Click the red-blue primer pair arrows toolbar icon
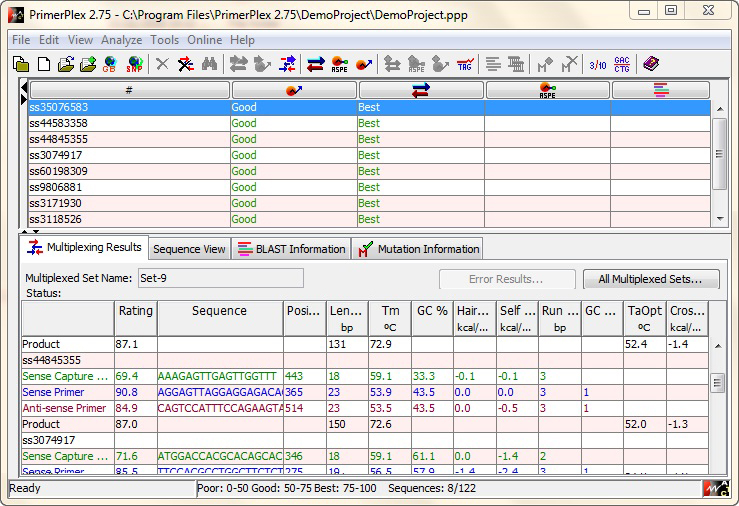 click(x=315, y=64)
